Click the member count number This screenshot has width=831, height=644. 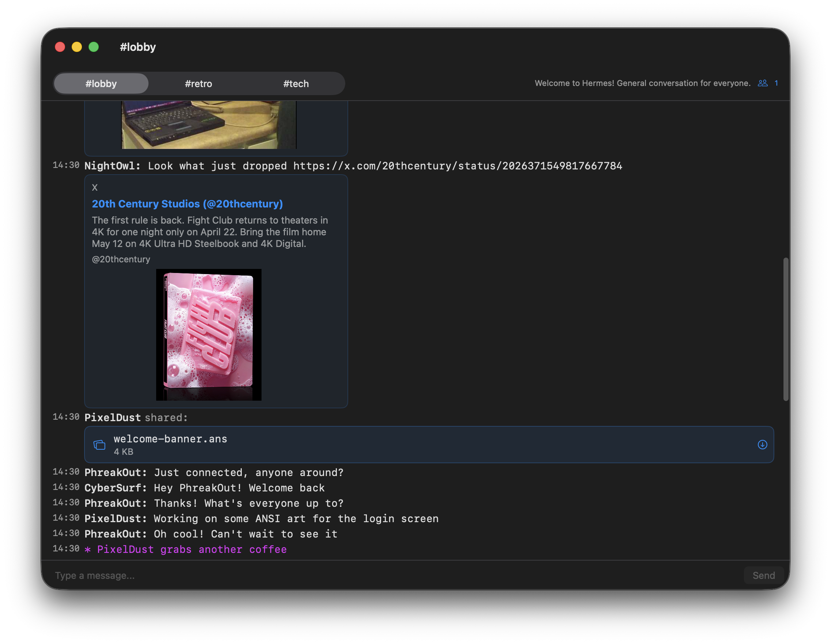[x=776, y=83]
